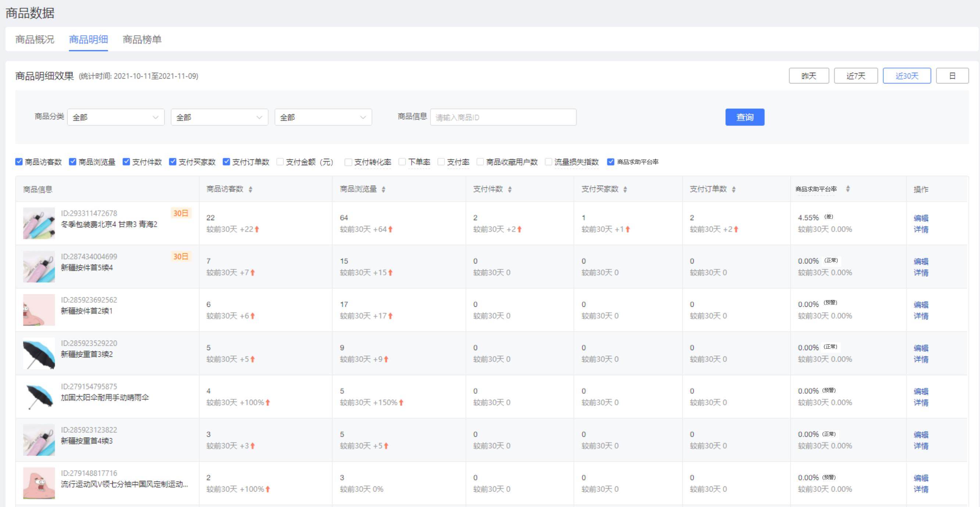Click the 查询 search button

745,117
